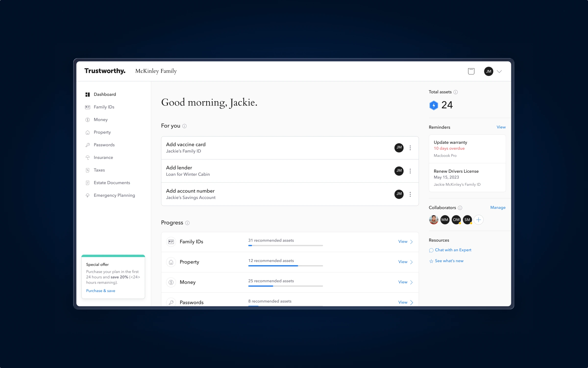Click the chevron next to Money View
Screen dimensions: 588x368
411,282
